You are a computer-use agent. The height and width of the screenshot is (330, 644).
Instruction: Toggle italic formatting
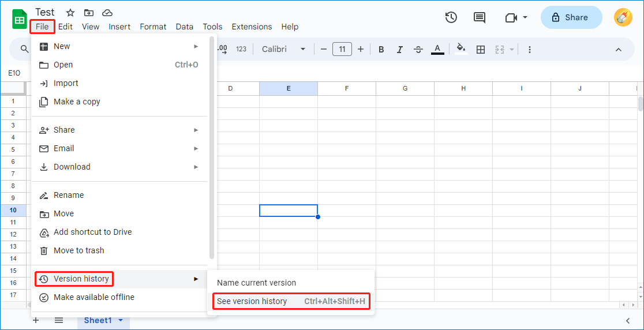point(400,50)
